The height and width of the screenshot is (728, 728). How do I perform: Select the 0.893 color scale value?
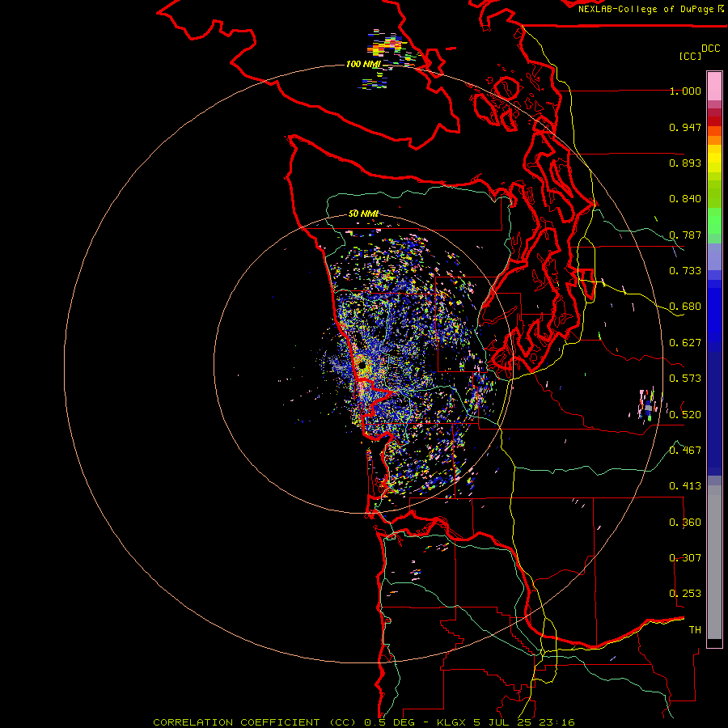(x=685, y=163)
